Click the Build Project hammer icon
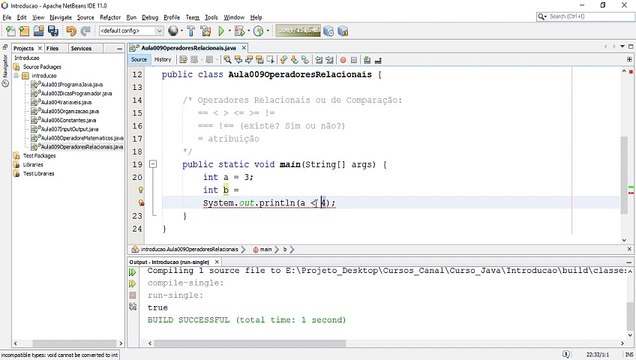 click(x=191, y=31)
